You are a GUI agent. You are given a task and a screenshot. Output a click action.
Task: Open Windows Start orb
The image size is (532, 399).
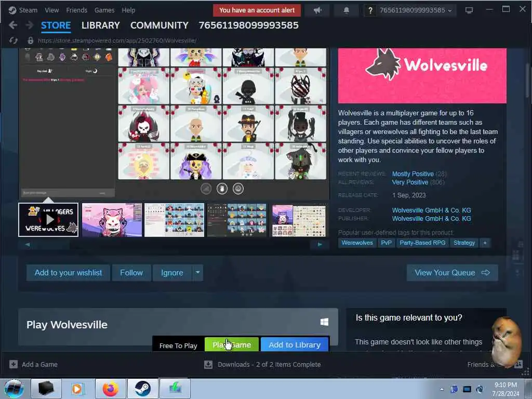coord(14,389)
